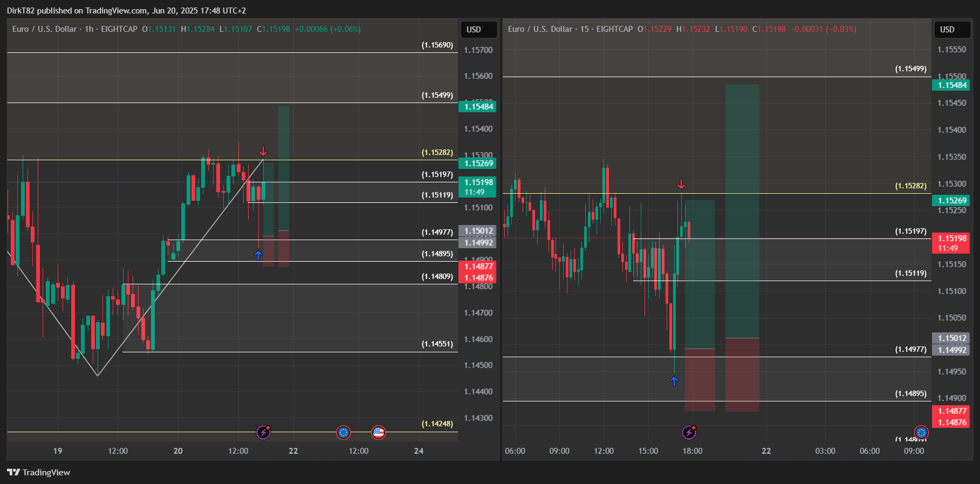
Task: Click 1.15550 on the 15-minute price scale
Action: pos(952,50)
